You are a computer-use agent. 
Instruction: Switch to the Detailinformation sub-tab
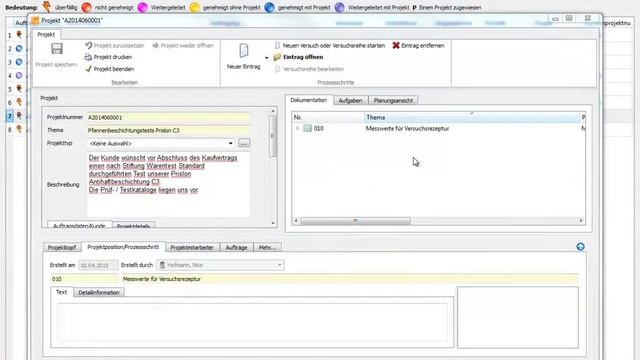click(99, 293)
